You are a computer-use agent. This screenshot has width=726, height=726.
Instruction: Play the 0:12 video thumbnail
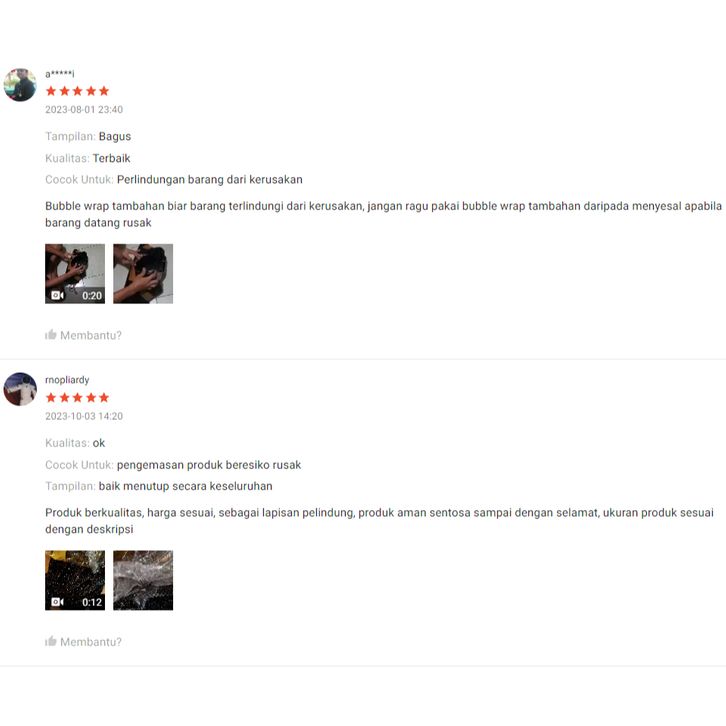coord(75,580)
